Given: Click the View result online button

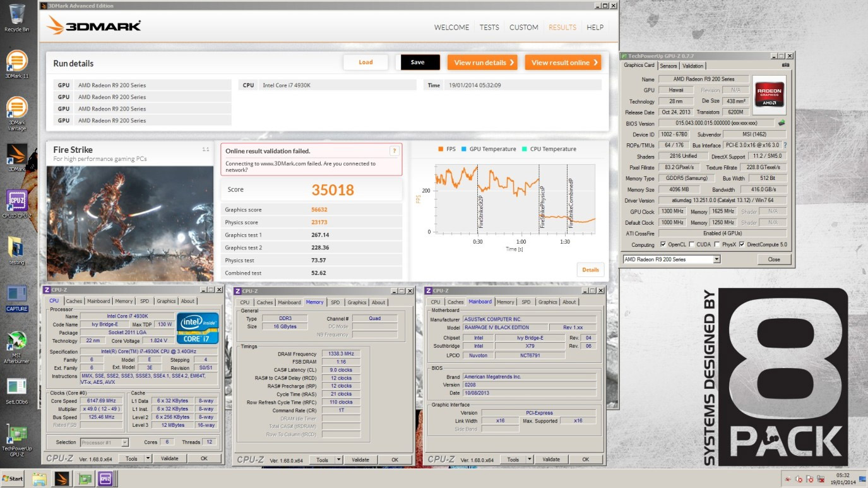Looking at the screenshot, I should [x=563, y=62].
